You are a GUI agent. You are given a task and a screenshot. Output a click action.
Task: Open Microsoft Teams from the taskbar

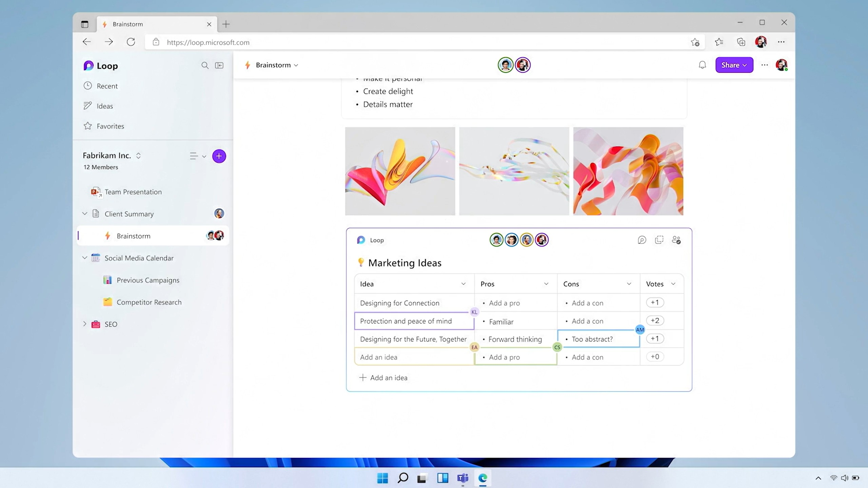pos(462,478)
